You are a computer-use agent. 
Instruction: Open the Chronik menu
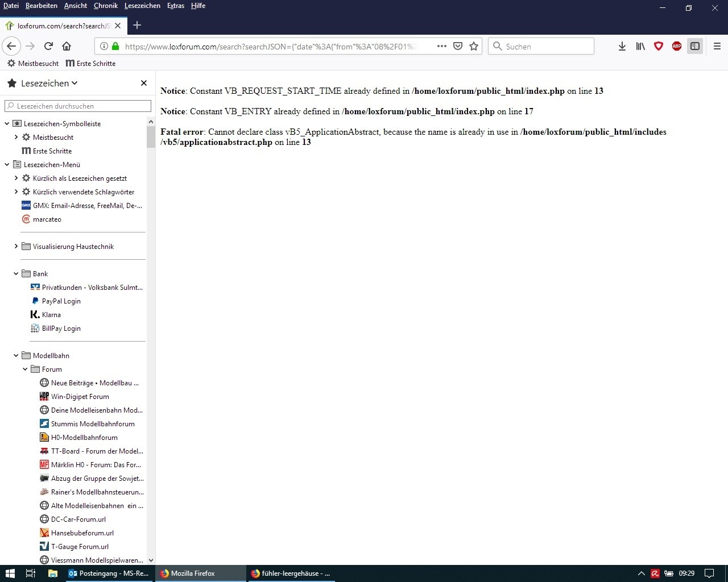(x=106, y=6)
